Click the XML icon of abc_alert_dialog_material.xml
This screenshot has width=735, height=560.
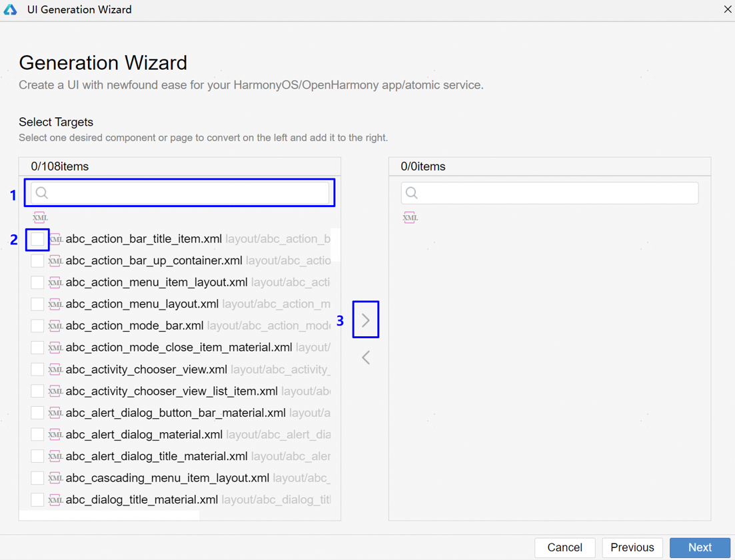pyautogui.click(x=55, y=435)
